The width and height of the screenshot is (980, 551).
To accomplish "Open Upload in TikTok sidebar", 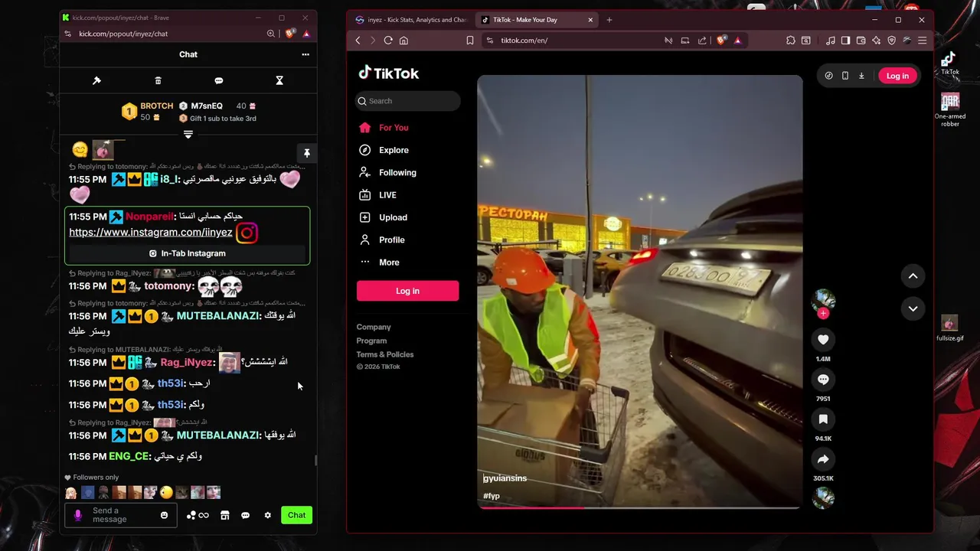I will coord(393,217).
